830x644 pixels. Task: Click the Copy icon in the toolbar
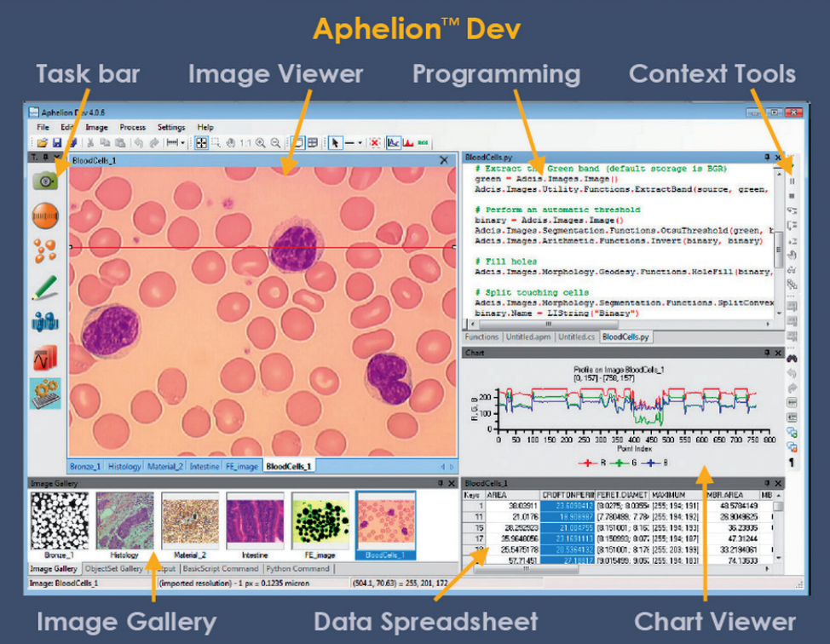click(106, 143)
